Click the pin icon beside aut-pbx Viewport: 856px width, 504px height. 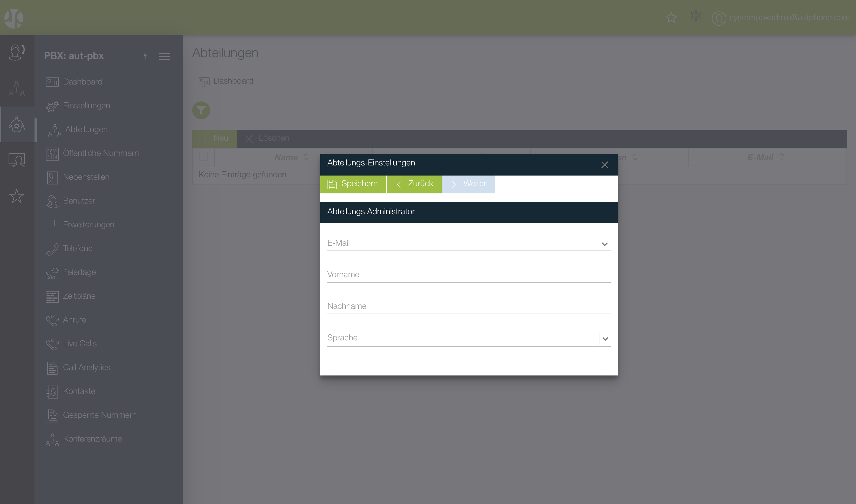tap(145, 56)
